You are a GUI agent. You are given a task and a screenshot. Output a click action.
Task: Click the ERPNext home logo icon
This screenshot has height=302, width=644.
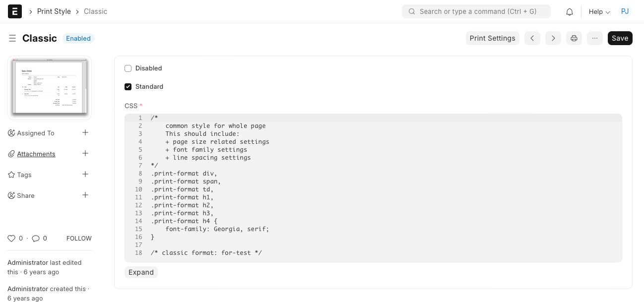[x=15, y=11]
